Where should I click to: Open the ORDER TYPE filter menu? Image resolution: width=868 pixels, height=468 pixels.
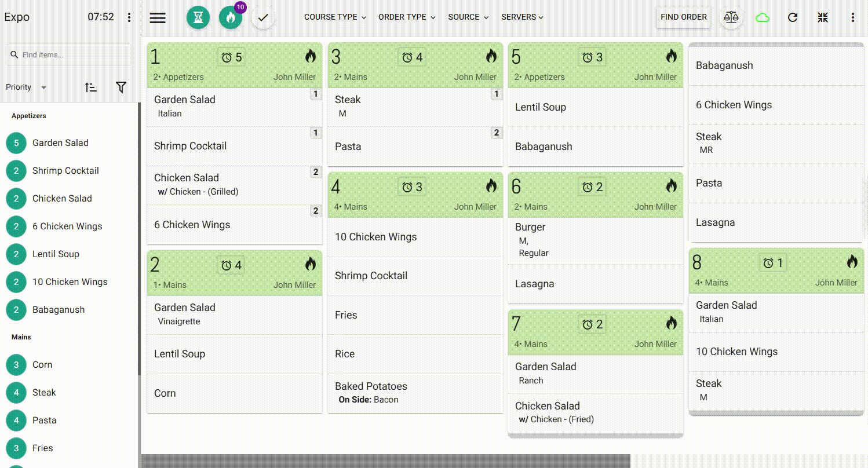(407, 17)
